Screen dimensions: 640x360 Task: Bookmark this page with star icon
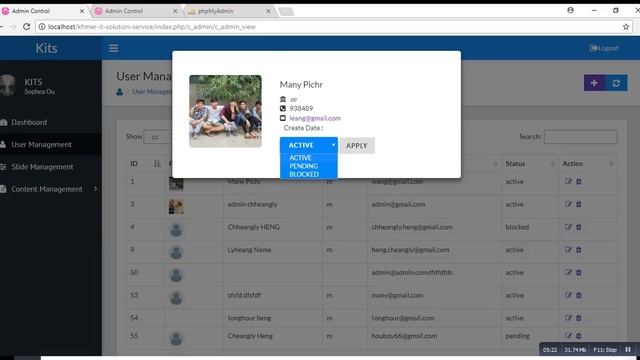click(626, 27)
